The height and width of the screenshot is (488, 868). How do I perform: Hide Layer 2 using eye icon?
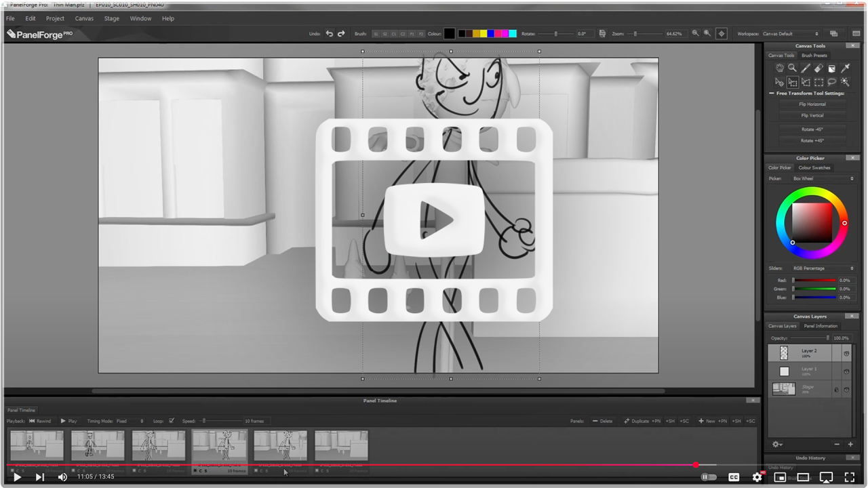[846, 353]
